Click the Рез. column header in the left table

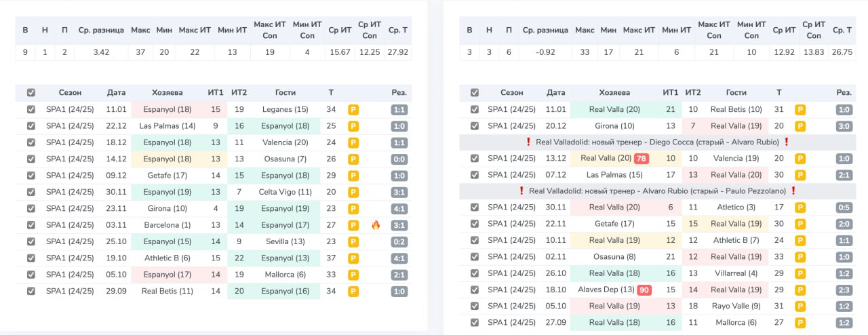tap(399, 93)
